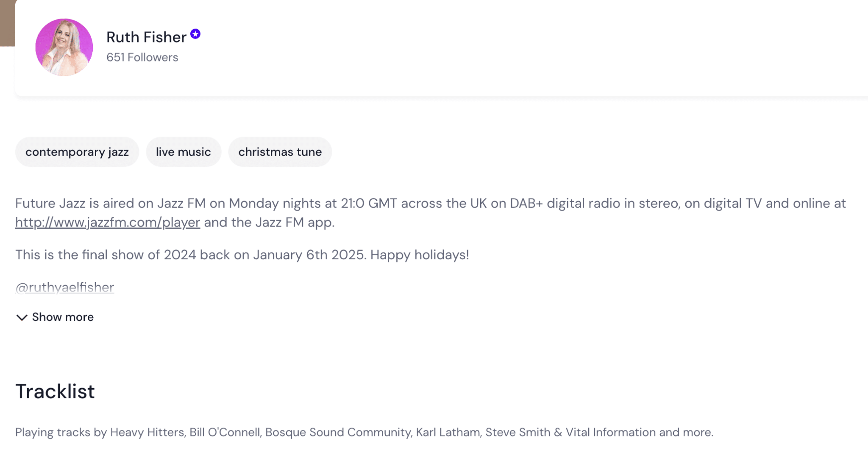868x459 pixels.
Task: Click the Show more chevron arrow
Action: pos(22,317)
